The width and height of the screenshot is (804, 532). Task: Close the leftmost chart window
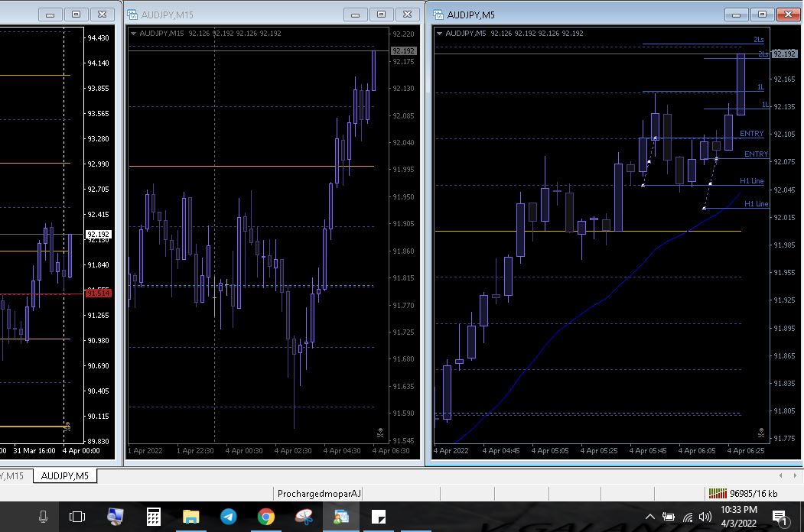102,15
